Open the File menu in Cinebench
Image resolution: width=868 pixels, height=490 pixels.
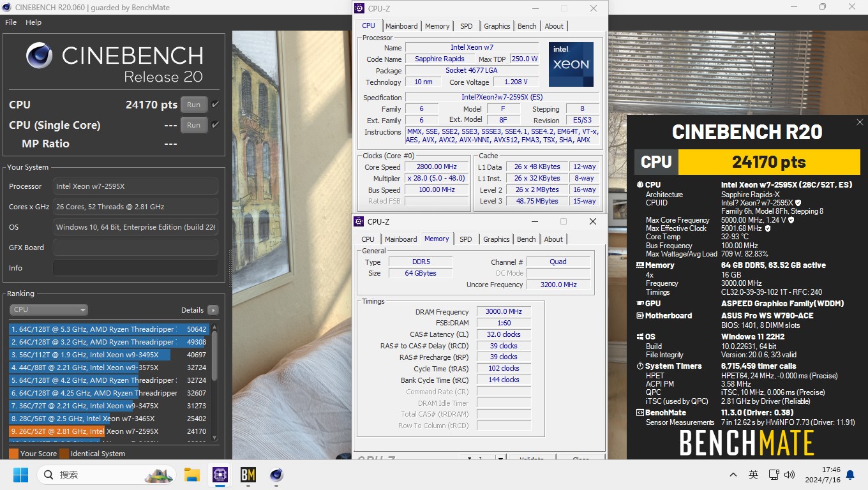point(11,22)
